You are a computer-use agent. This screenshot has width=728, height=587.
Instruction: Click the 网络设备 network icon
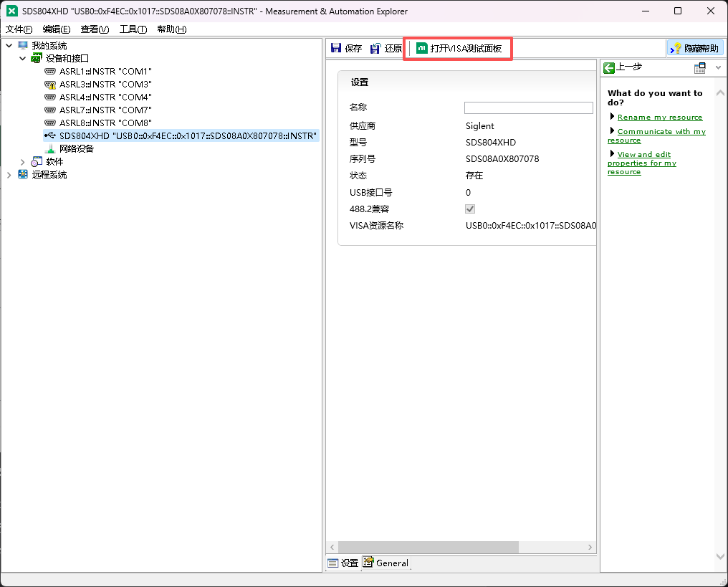[50, 148]
